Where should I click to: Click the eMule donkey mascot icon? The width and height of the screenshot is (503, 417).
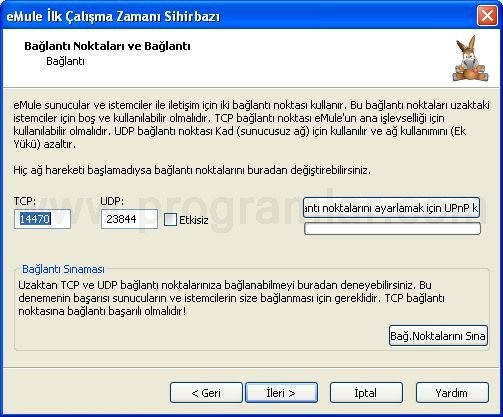click(x=470, y=59)
